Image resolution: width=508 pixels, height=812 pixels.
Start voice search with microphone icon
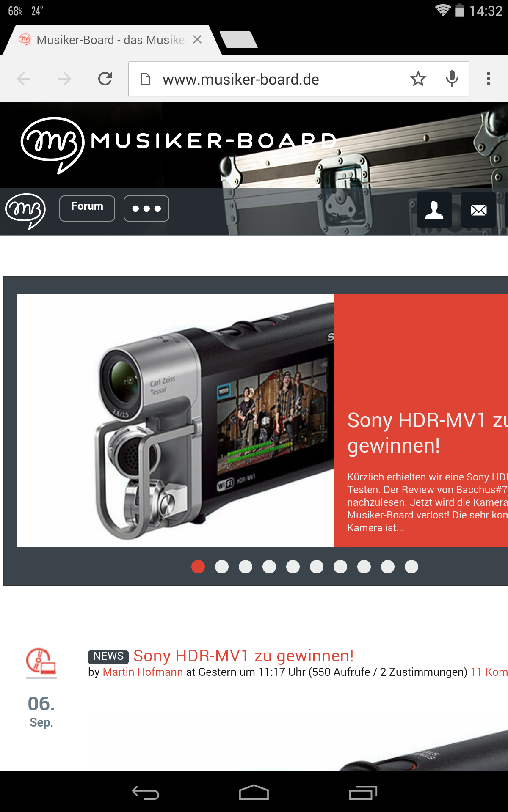[x=452, y=79]
